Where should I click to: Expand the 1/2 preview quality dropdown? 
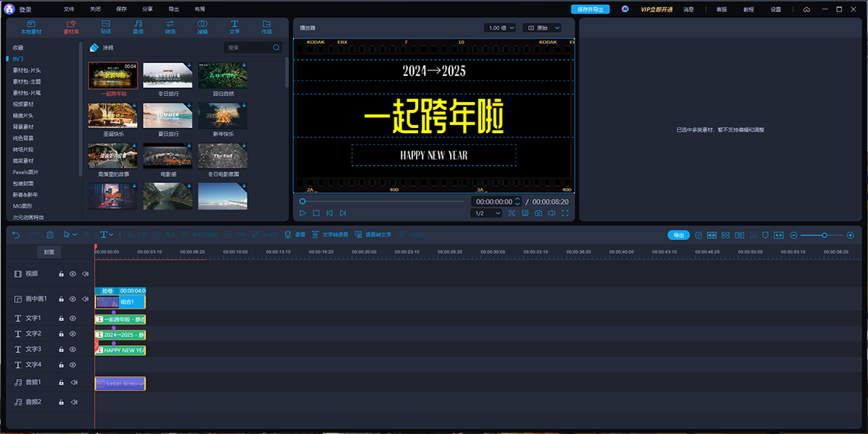click(x=487, y=213)
